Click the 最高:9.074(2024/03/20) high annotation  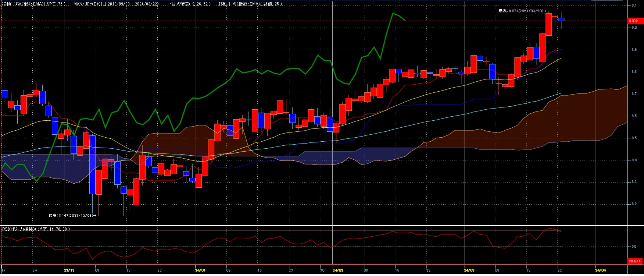[x=522, y=11]
